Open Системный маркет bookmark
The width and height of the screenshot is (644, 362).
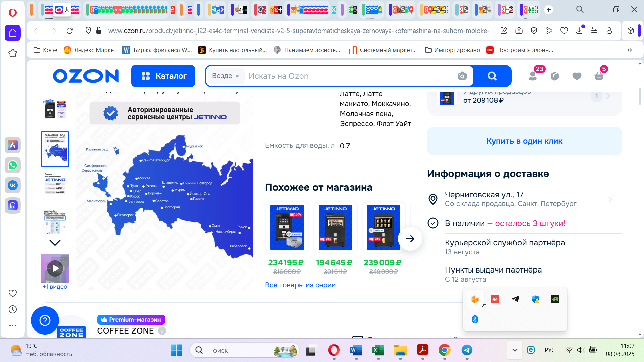coord(383,50)
